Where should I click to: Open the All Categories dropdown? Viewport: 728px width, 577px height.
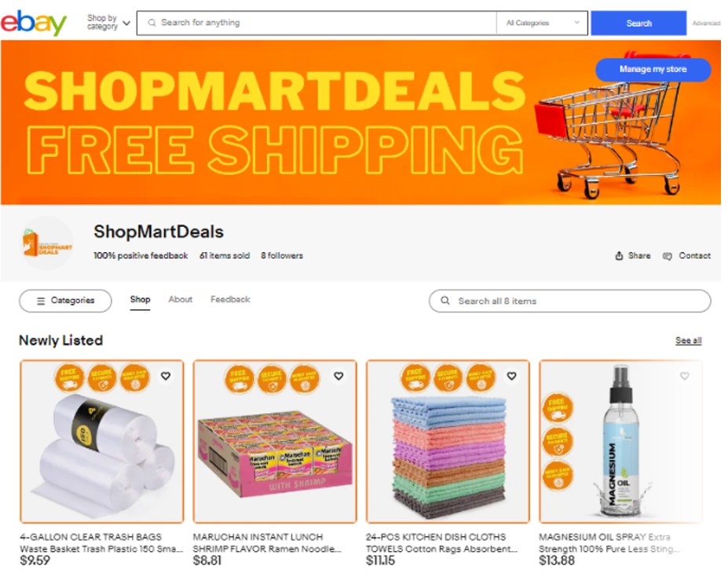click(543, 23)
